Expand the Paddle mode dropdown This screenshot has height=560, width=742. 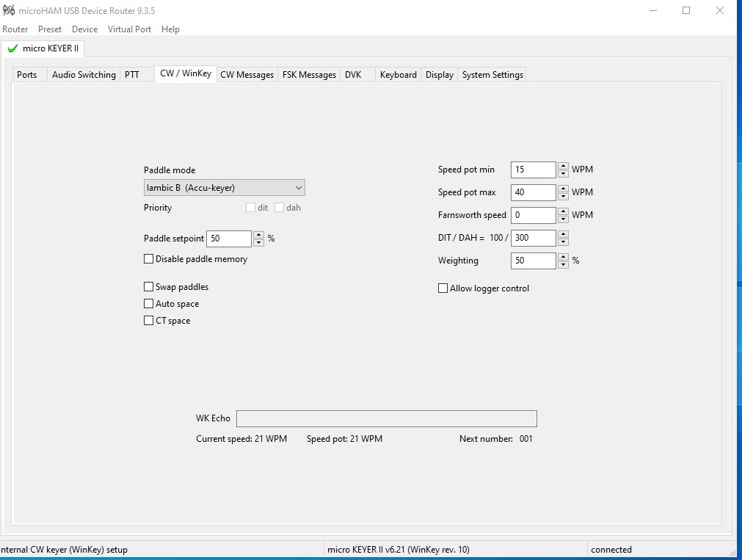(225, 188)
